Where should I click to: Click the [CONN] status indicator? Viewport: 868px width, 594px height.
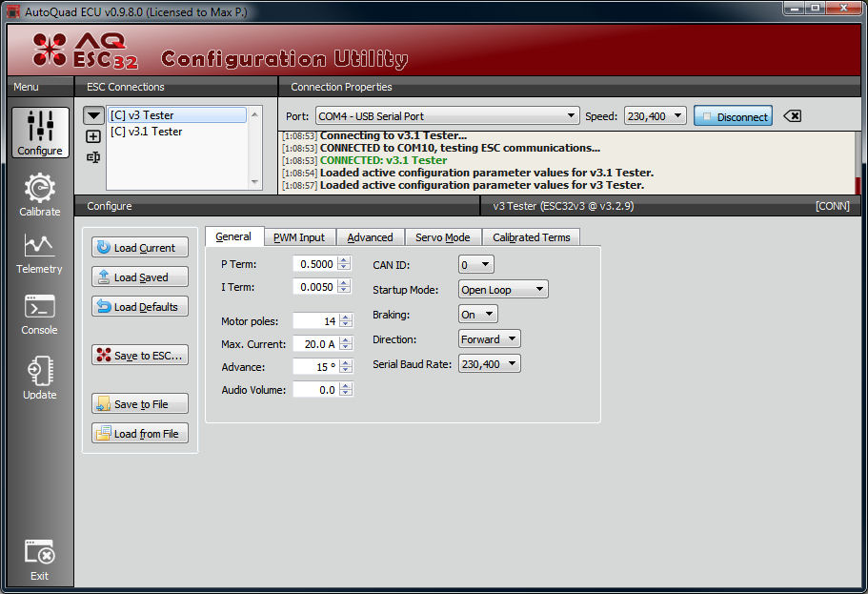pyautogui.click(x=832, y=206)
